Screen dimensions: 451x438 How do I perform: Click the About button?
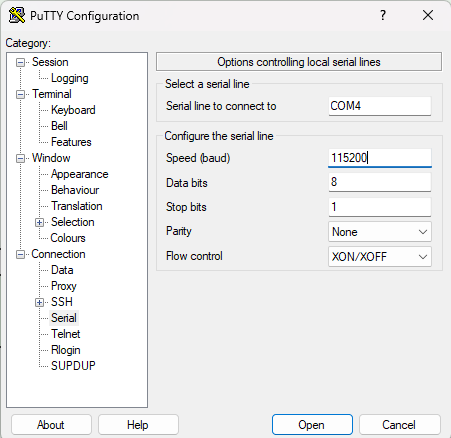tap(51, 425)
